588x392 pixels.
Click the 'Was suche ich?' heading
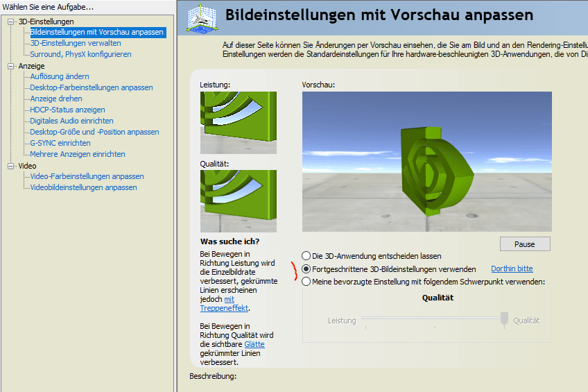coord(230,241)
